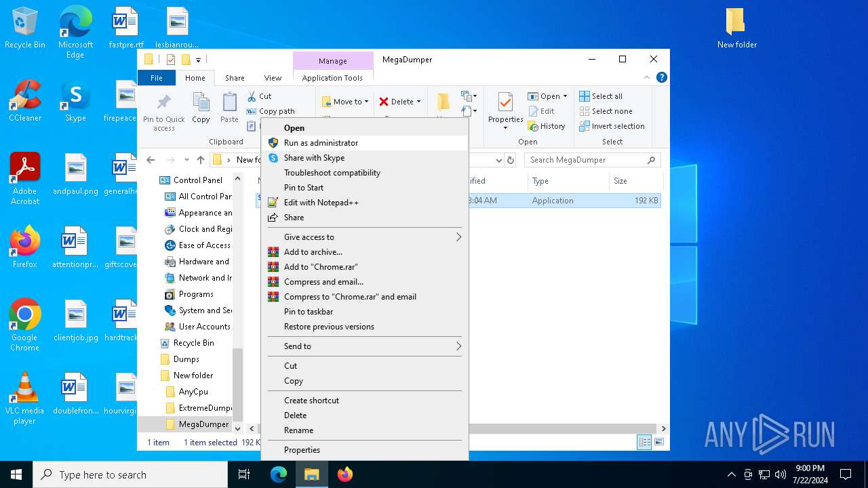
Task: Open Explorer help question mark icon
Action: click(662, 77)
